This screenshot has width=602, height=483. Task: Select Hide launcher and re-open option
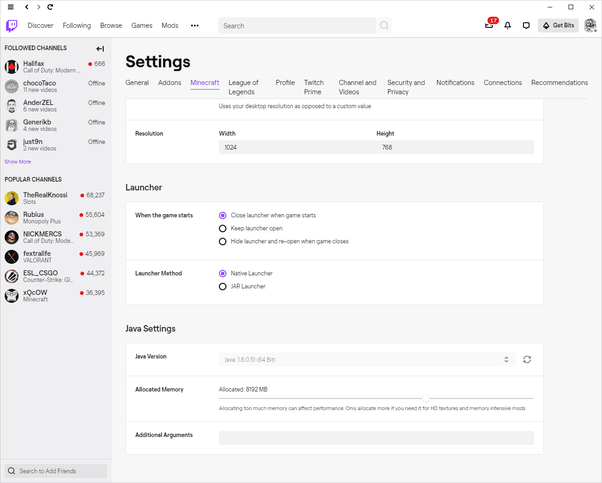tap(223, 242)
